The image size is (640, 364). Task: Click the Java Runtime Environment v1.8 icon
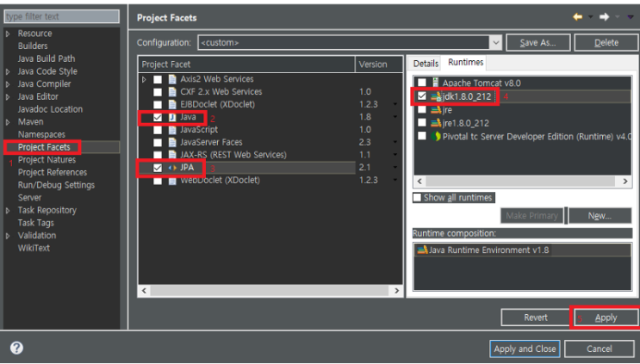pos(422,250)
